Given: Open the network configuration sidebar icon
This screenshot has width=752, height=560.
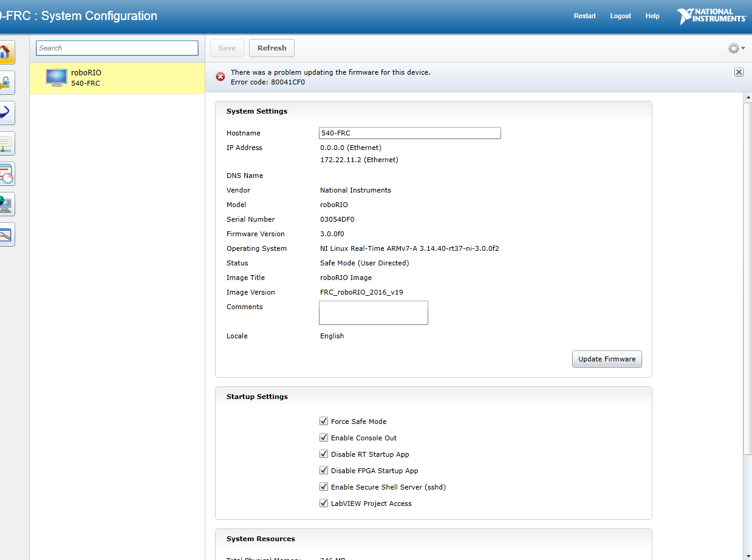Looking at the screenshot, I should pyautogui.click(x=6, y=143).
